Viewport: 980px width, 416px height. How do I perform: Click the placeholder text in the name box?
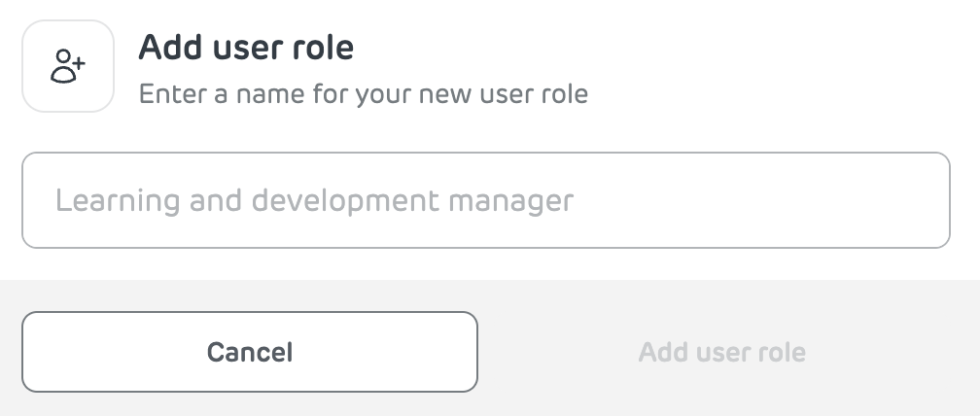[x=314, y=201]
